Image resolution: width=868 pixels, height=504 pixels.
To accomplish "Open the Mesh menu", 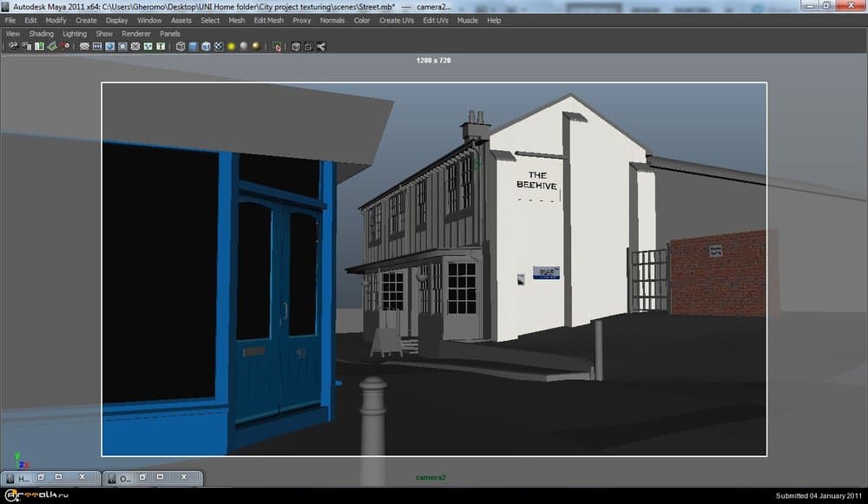I will click(237, 21).
